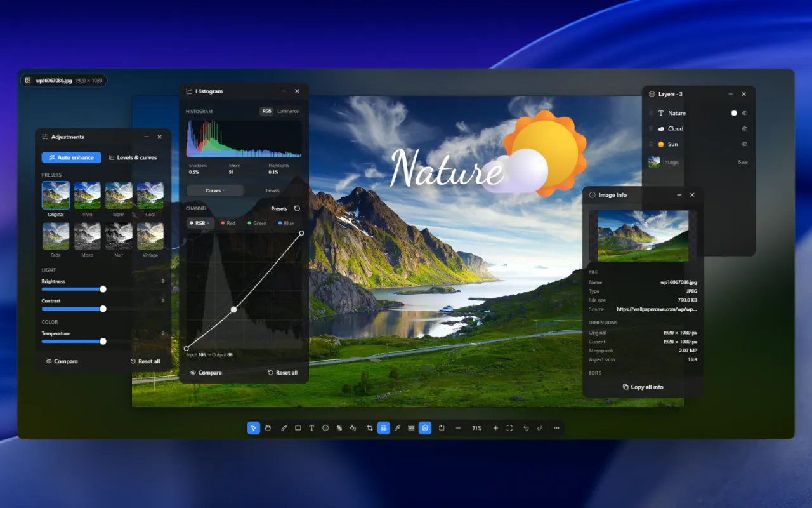Open the Curves tab in Histogram
This screenshot has height=508, width=812.
tap(215, 190)
